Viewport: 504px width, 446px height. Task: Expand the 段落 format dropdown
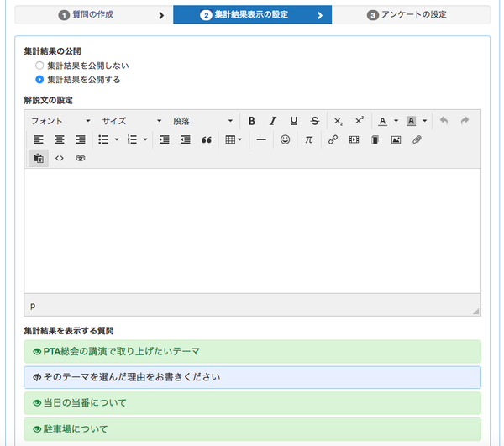click(x=202, y=121)
